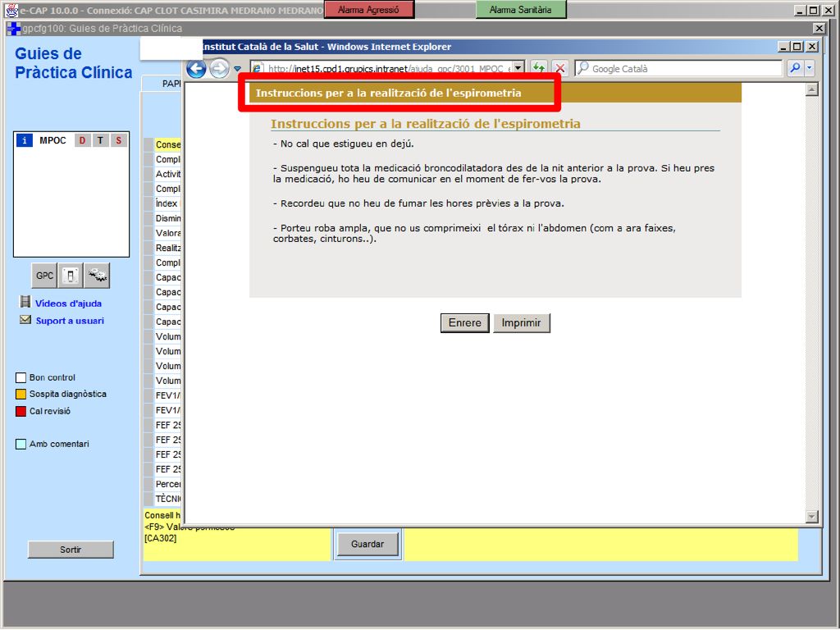Close the gpcfg100 Guies de Pràctica Clínica window
The width and height of the screenshot is (840, 630).
tap(819, 29)
